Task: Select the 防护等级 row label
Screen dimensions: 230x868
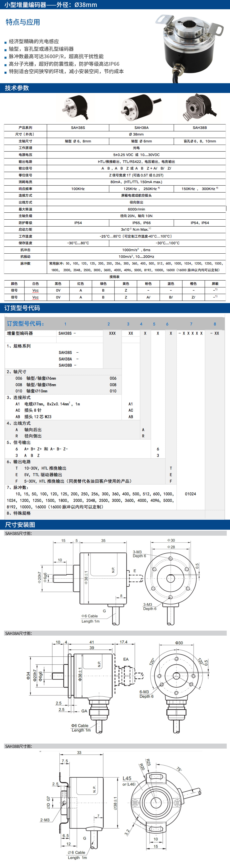Action: pos(25,223)
